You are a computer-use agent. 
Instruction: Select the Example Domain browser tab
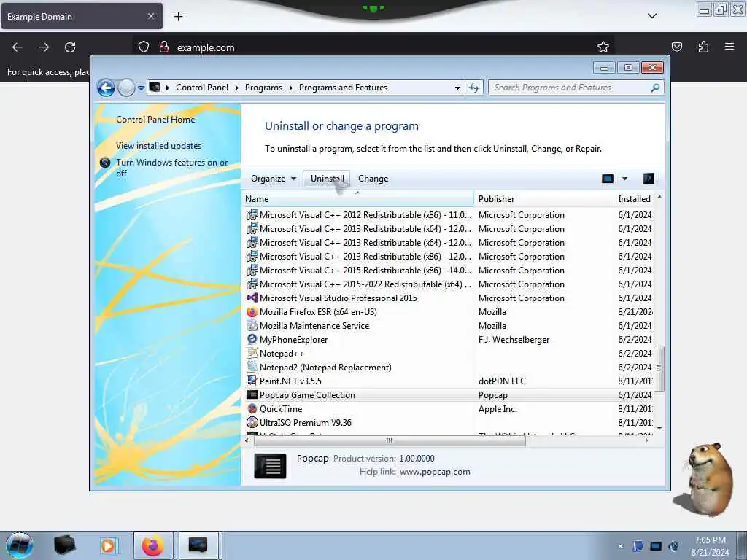pos(82,16)
